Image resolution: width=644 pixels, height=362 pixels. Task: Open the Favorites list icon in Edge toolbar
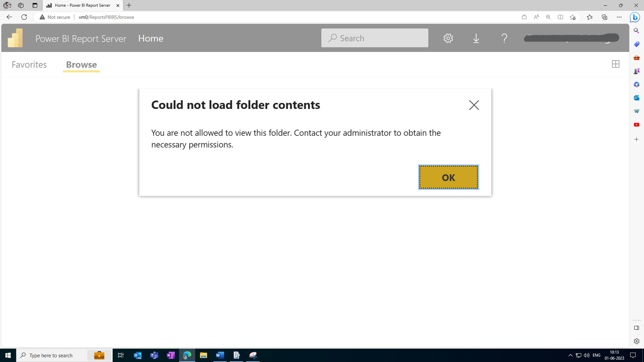coord(590,17)
